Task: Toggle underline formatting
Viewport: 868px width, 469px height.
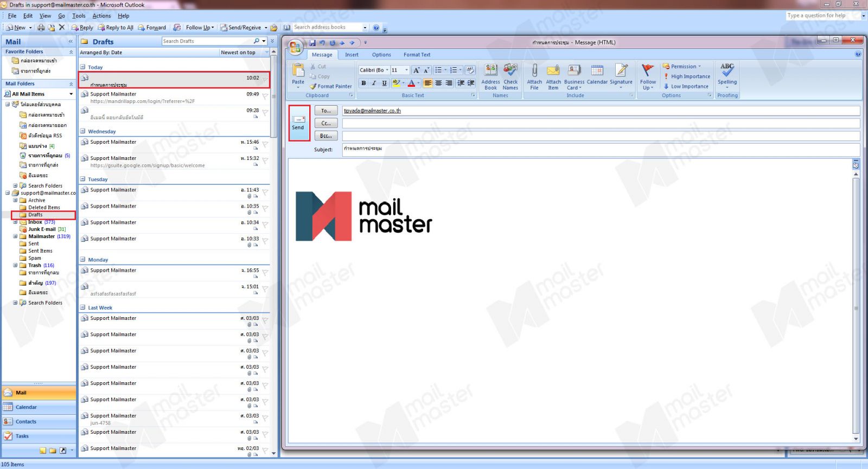Action: click(384, 83)
